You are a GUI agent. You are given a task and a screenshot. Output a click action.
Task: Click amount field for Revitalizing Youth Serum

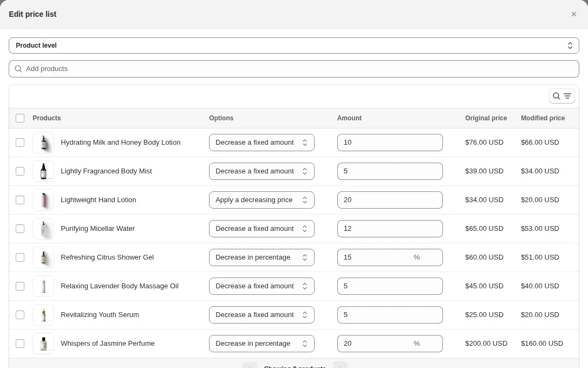click(390, 315)
